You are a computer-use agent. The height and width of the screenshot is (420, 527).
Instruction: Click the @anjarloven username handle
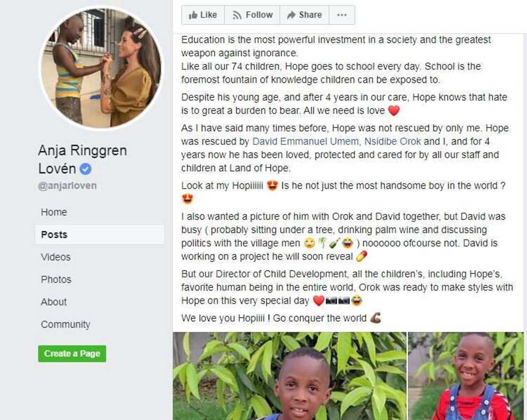tap(67, 186)
